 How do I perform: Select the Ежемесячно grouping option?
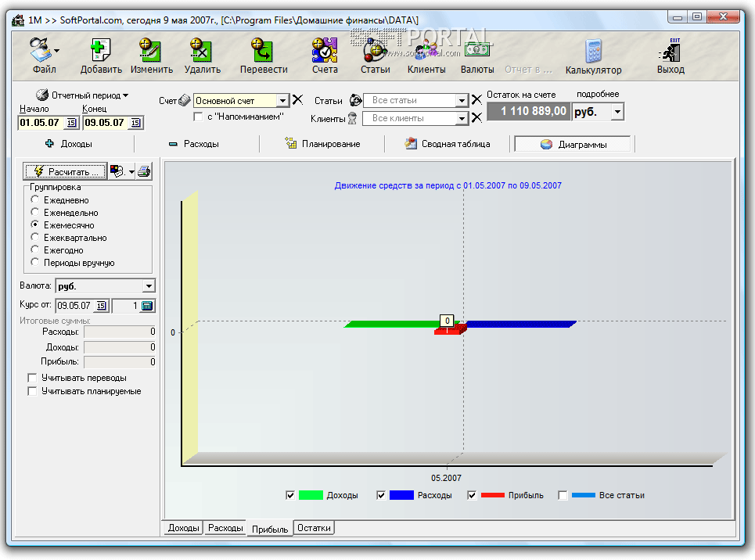[34, 224]
